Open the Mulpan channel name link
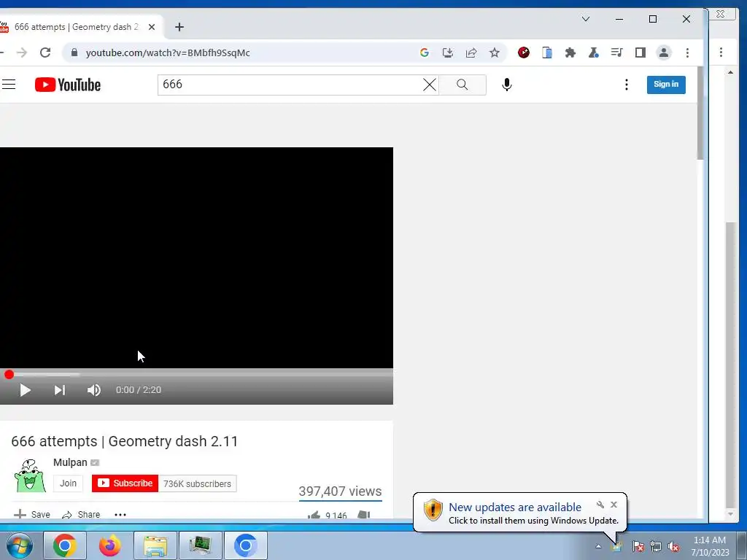 (x=70, y=462)
